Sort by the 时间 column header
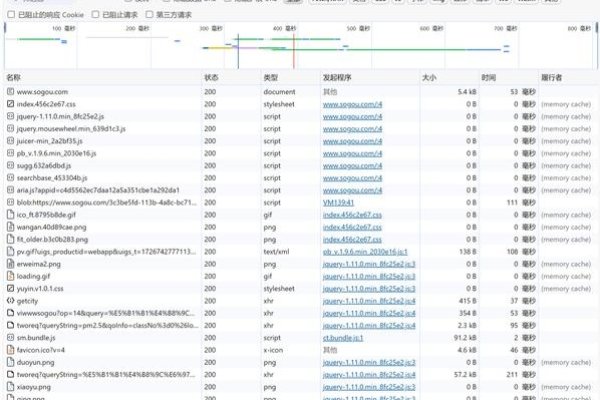The height and width of the screenshot is (400, 600). 509,78
